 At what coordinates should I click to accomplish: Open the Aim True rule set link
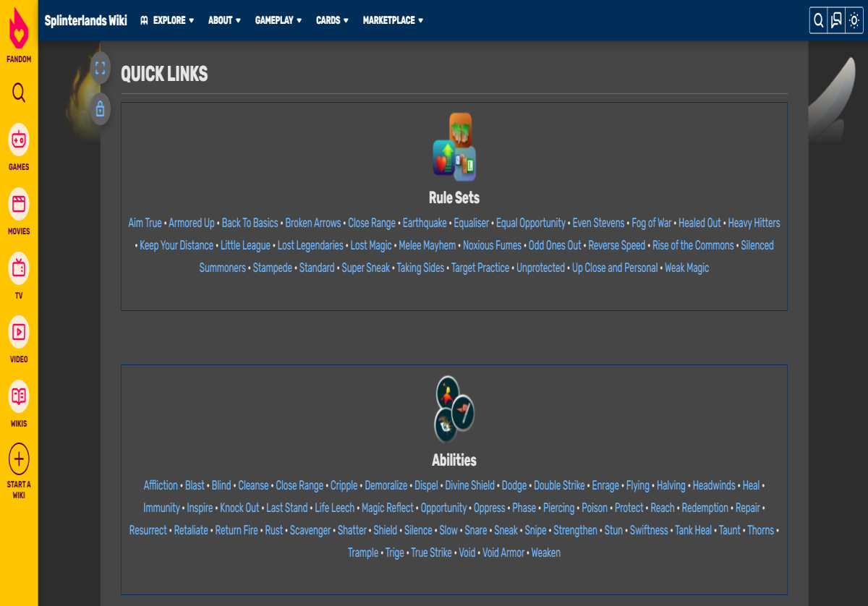click(x=145, y=223)
